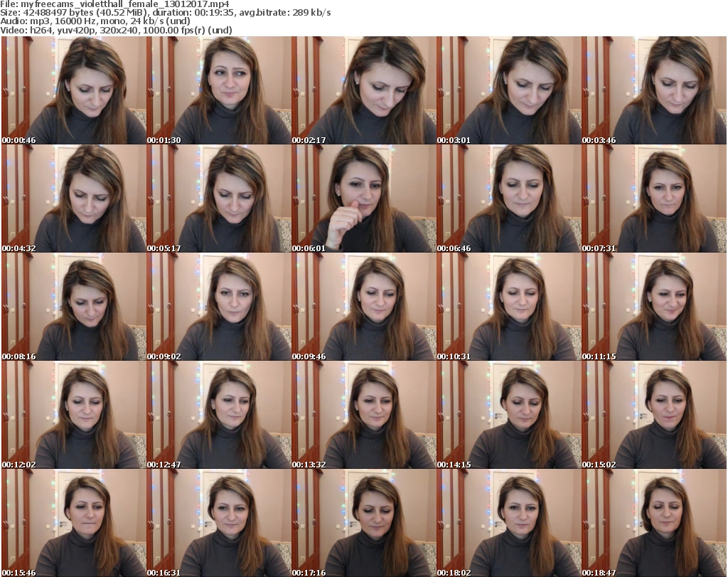This screenshot has height=577, width=728.
Task: Select the thumbnail stamped 00:12:47
Action: tap(219, 415)
